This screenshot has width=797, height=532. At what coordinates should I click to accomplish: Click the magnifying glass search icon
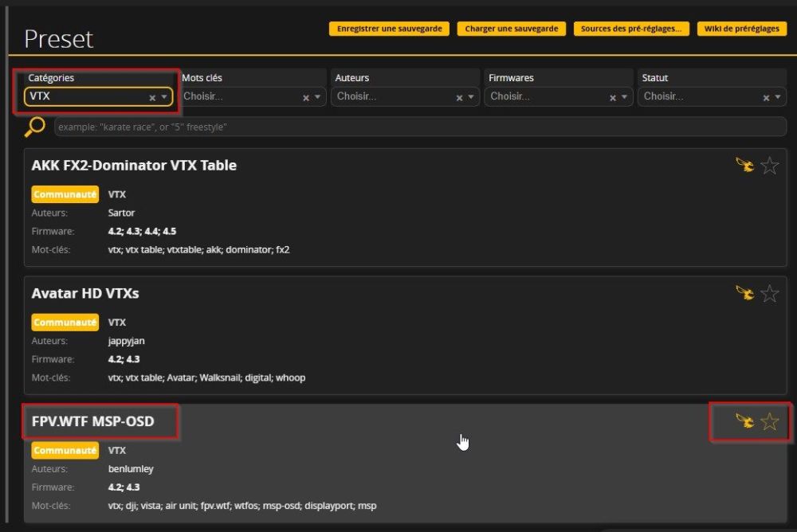click(x=35, y=127)
